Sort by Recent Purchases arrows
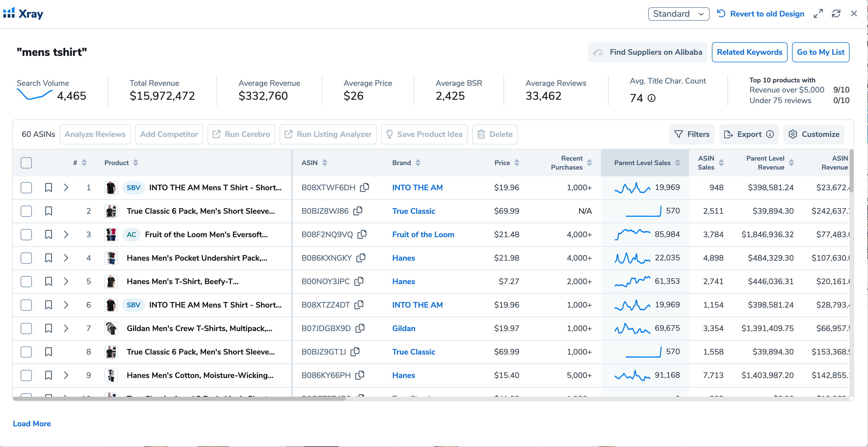 pos(589,163)
